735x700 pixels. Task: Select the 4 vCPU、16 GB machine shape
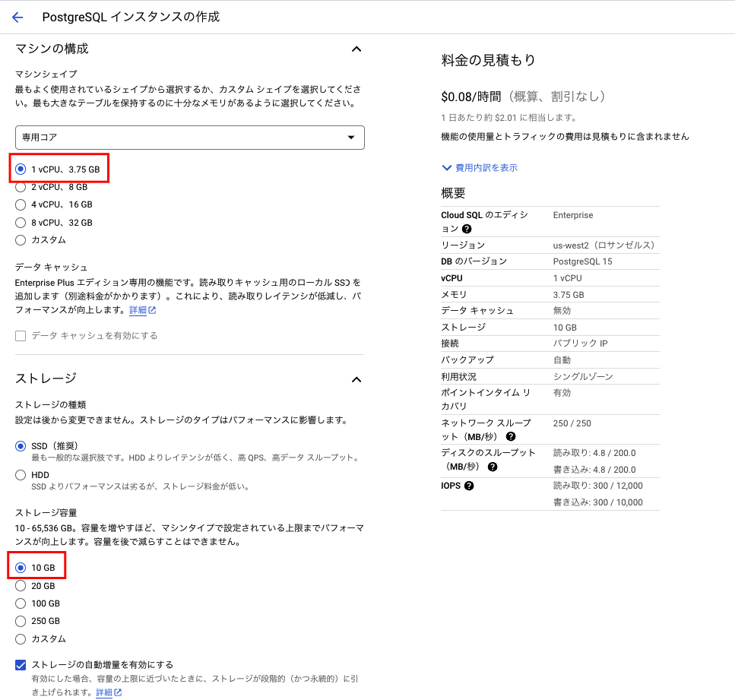tap(22, 204)
